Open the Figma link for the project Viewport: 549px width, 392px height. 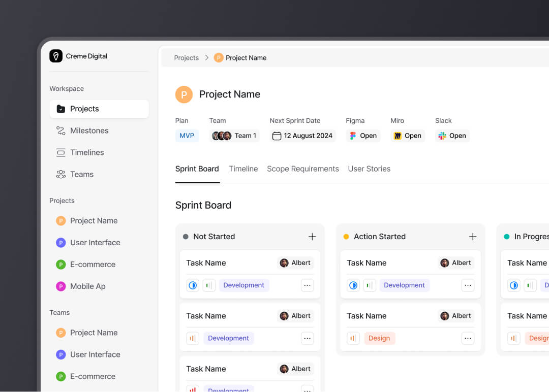(x=363, y=136)
